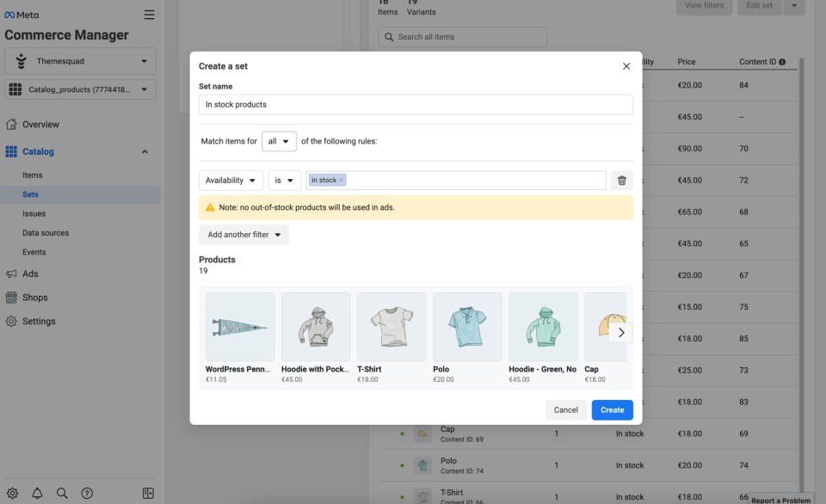Click the Set name input field
826x504 pixels.
click(416, 105)
